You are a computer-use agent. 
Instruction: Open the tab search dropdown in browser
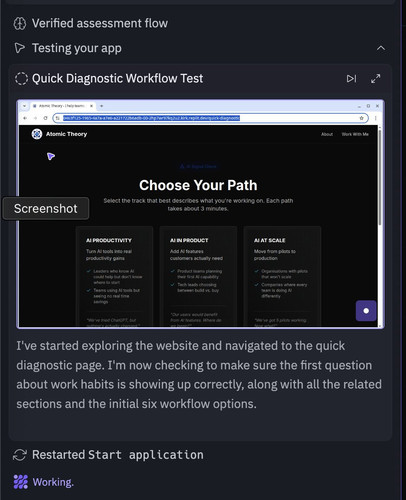coord(24,106)
